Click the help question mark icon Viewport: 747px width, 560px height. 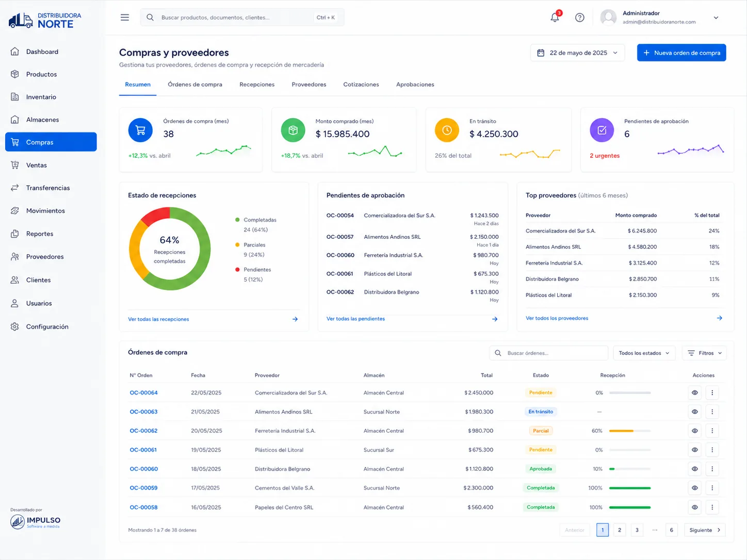click(x=580, y=18)
